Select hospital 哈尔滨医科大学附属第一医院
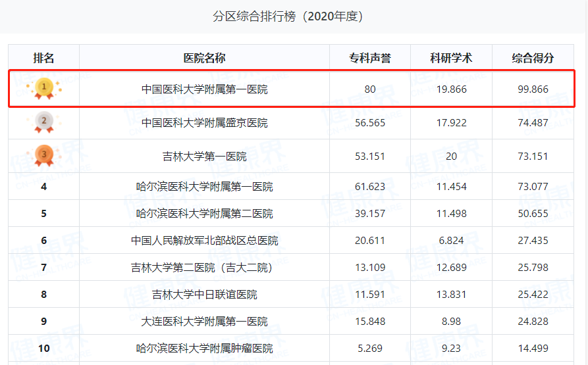This screenshot has width=588, height=365. point(204,186)
